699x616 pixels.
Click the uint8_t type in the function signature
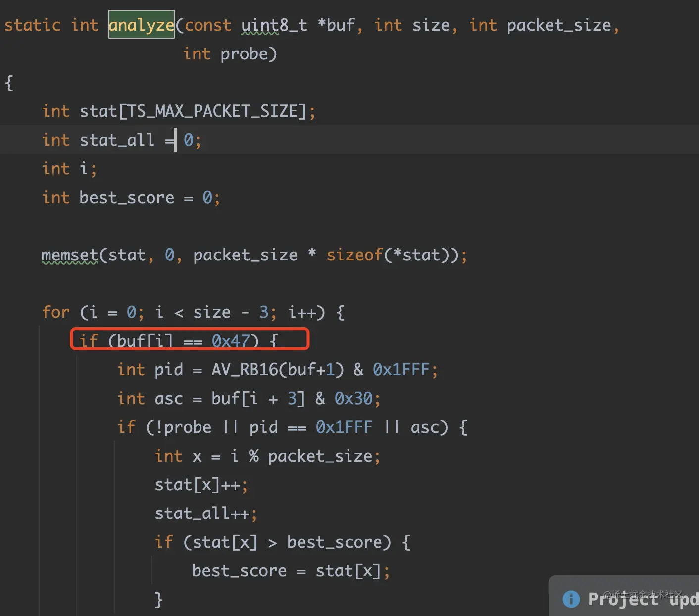click(x=274, y=25)
